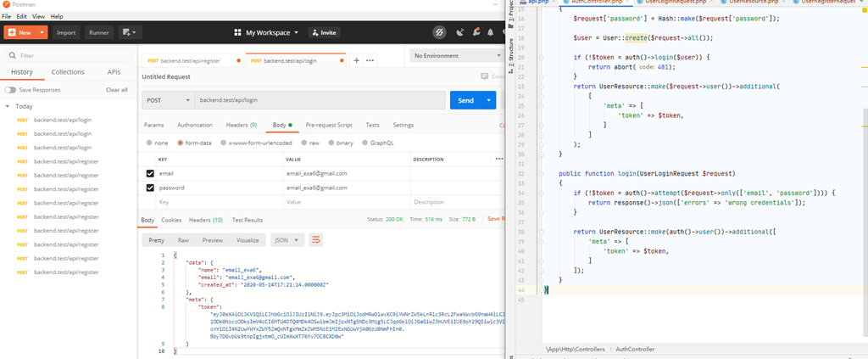Click the sync status icon in Postman header
868x359 pixels.
click(x=439, y=32)
